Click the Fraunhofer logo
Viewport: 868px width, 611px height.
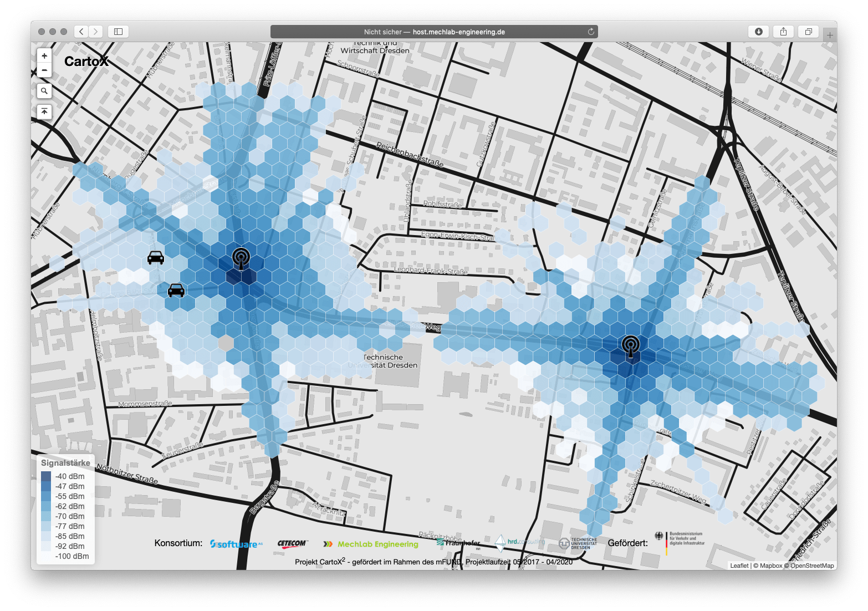(x=458, y=543)
